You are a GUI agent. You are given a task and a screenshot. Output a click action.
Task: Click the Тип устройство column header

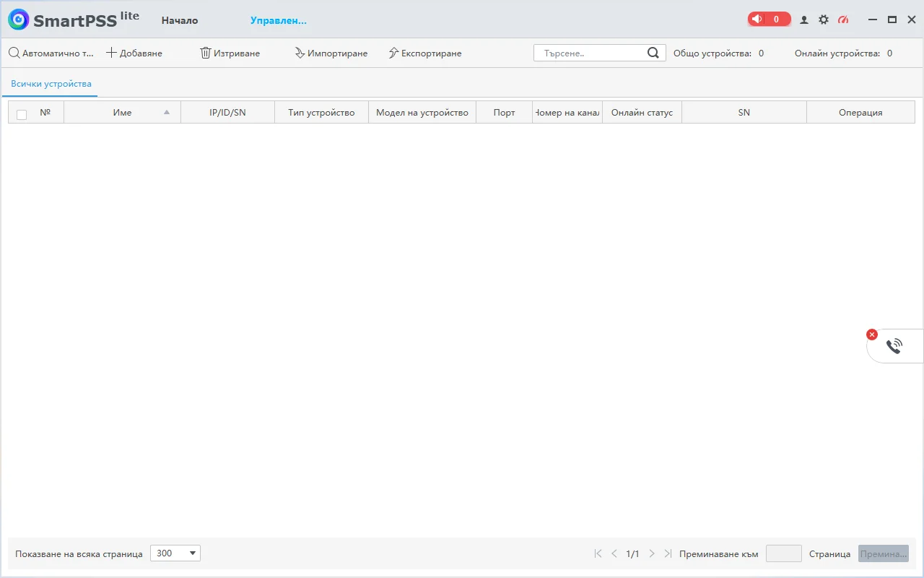point(321,113)
